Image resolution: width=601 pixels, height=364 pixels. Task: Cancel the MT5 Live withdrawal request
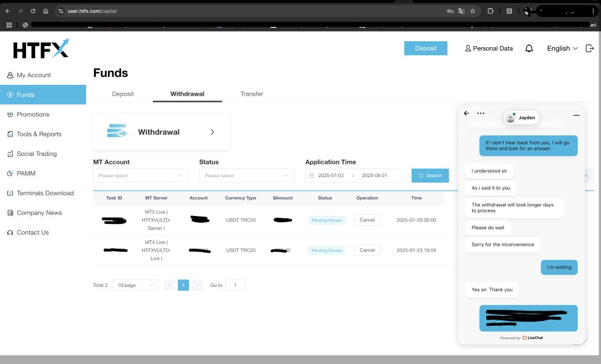tap(367, 220)
